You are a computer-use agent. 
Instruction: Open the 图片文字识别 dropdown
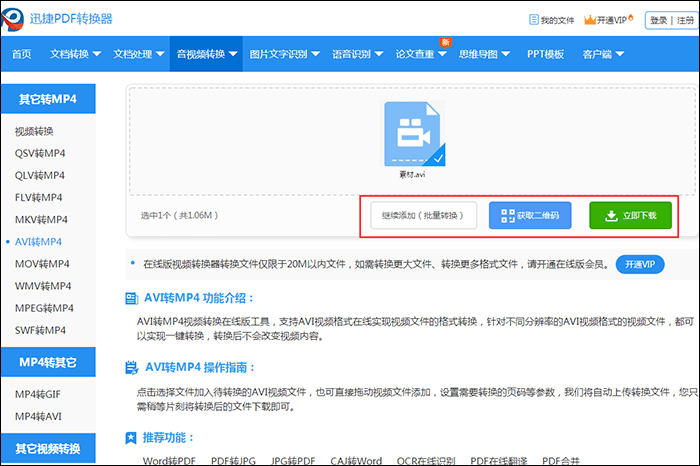coord(284,54)
